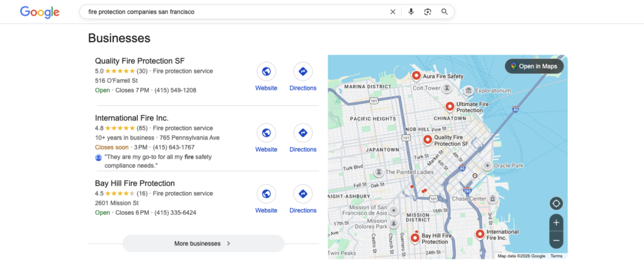Open the Quality Fire Protection SF listing title
The height and width of the screenshot is (277, 644).
(x=140, y=61)
